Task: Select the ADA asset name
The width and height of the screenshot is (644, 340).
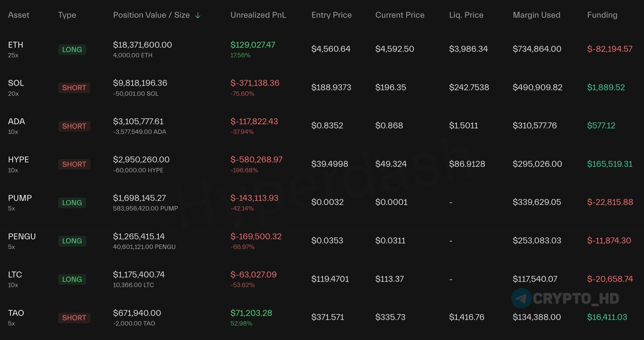Action: click(x=17, y=121)
